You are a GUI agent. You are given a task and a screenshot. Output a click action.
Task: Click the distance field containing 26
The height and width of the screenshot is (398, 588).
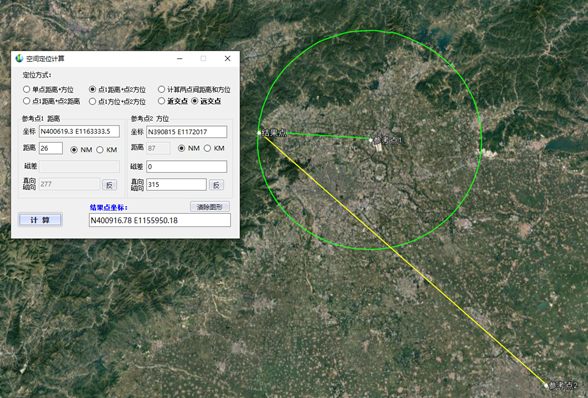(x=51, y=148)
